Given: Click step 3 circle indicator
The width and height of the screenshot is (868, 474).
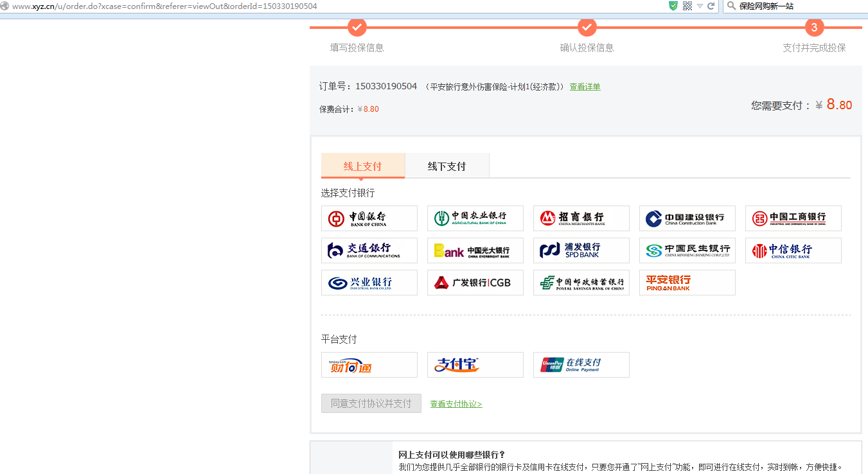Looking at the screenshot, I should tap(814, 28).
